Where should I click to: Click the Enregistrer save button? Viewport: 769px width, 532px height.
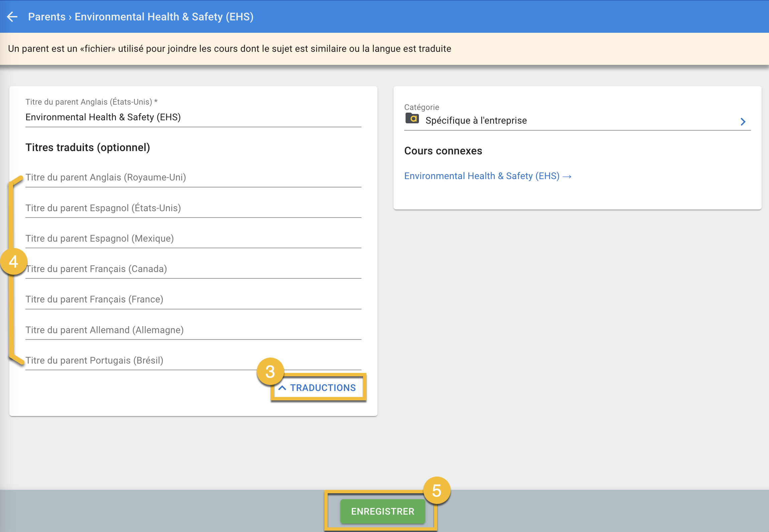tap(382, 511)
